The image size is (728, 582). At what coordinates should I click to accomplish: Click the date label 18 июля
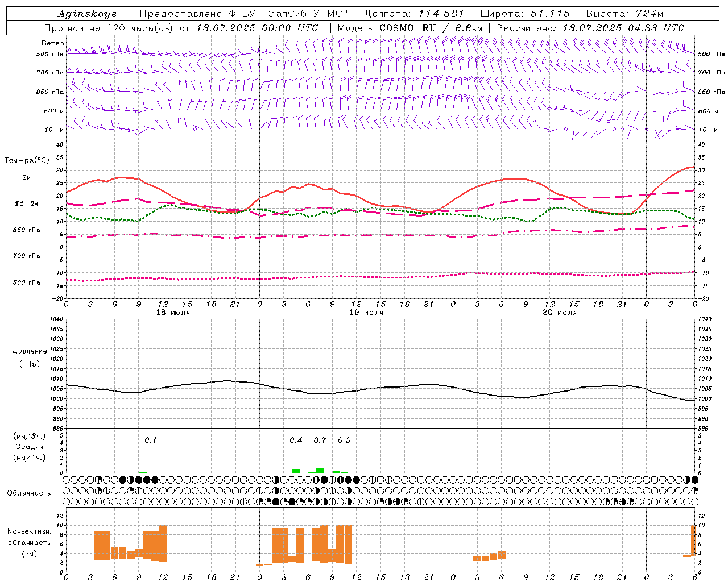point(173,313)
